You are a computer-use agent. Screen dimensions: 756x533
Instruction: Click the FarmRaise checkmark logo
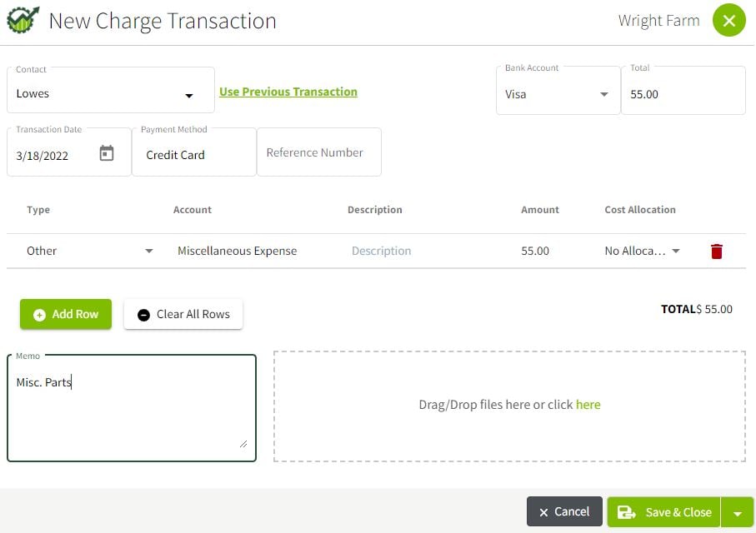[22, 19]
